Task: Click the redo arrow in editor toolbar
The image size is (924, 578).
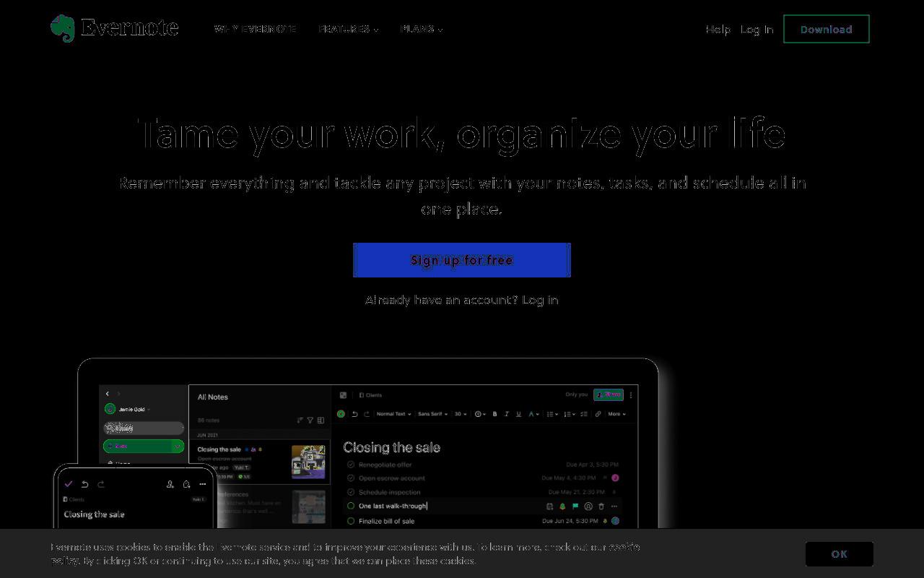Action: (366, 414)
